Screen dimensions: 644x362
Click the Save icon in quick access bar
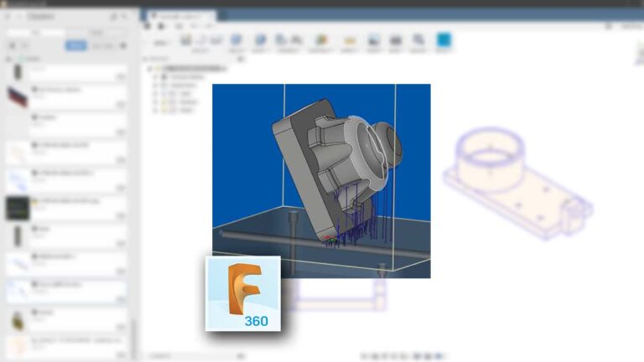pos(179,26)
